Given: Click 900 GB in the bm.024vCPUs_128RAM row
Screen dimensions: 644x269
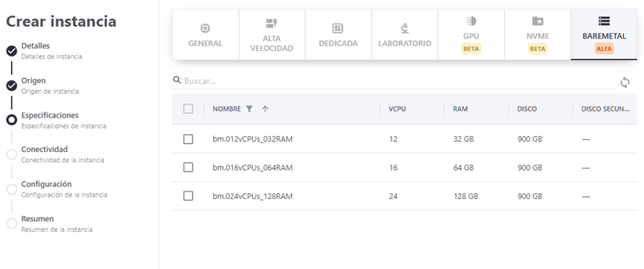Looking at the screenshot, I should (530, 197).
